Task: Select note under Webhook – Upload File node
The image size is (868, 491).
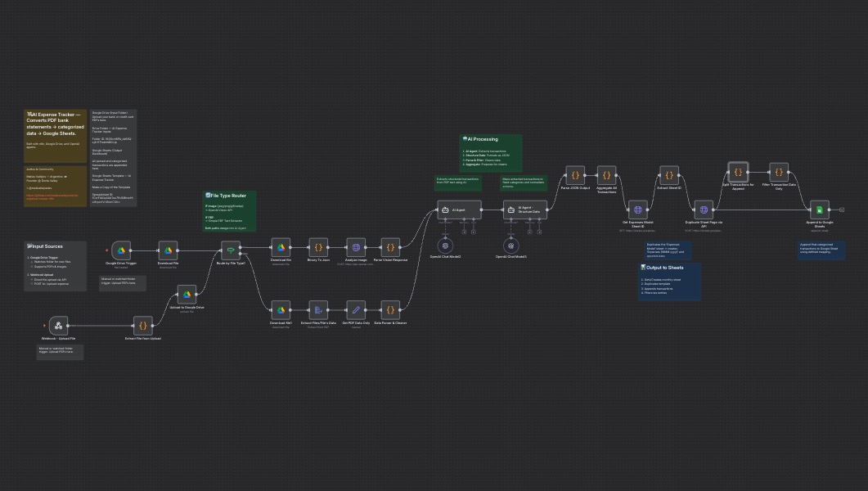Action: pyautogui.click(x=60, y=352)
